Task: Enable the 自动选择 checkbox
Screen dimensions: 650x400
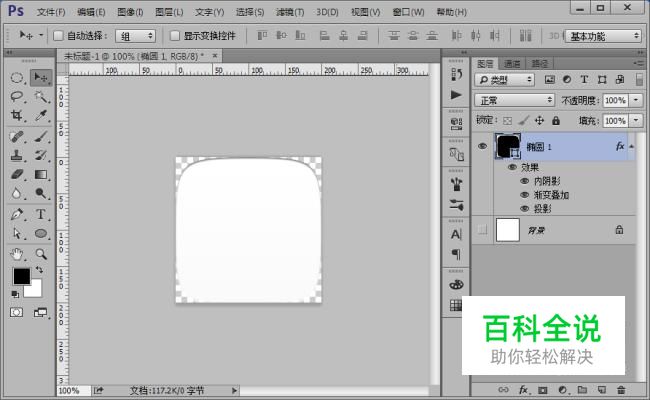Action: (57, 35)
